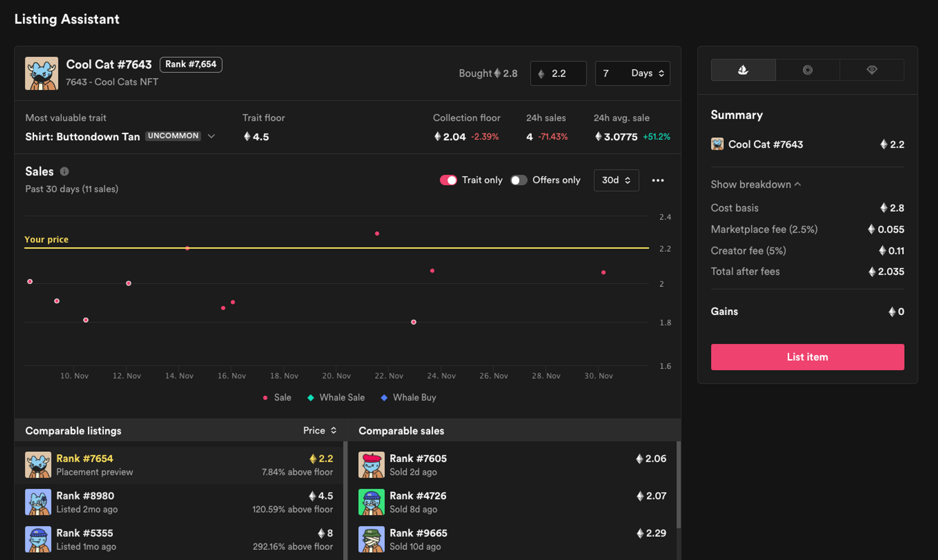The width and height of the screenshot is (938, 560).
Task: Open the Rank #8980 listing thumbnail
Action: click(38, 502)
